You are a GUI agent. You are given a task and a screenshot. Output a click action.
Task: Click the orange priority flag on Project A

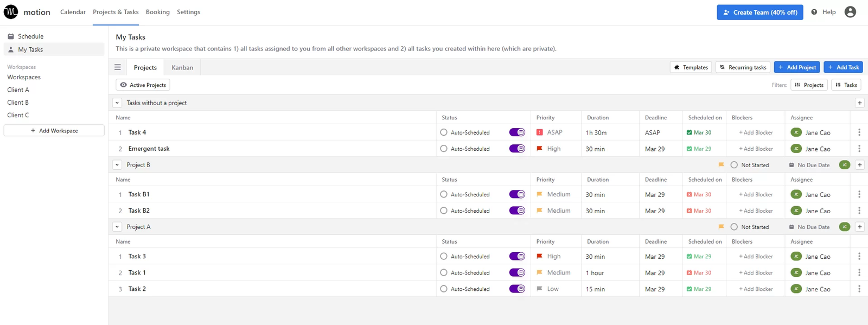click(x=721, y=227)
